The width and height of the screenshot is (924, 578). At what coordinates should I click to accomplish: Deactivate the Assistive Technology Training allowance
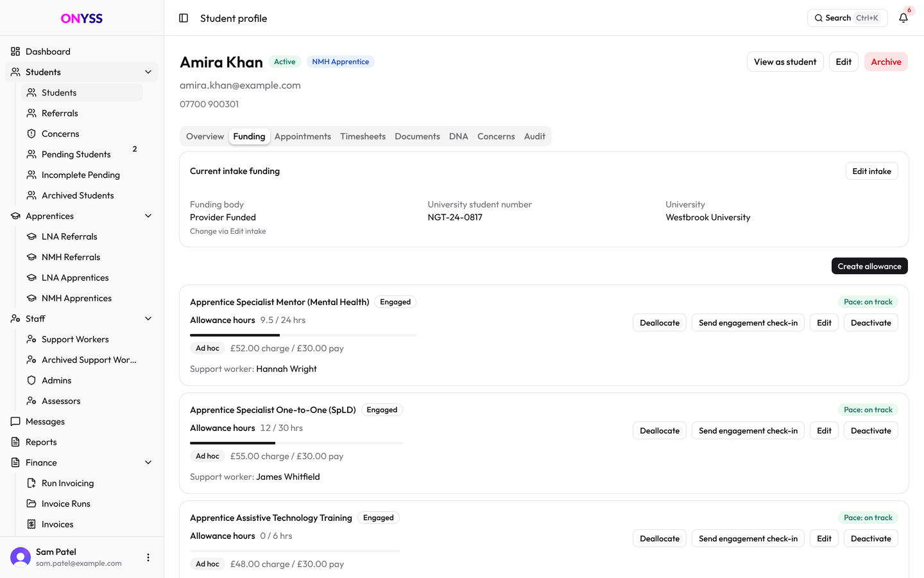[x=871, y=538]
